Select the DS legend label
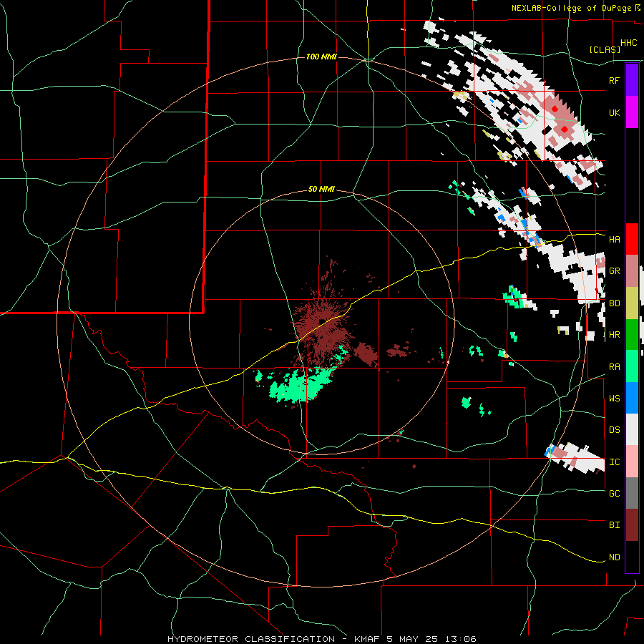Viewport: 644px width, 644px height. click(x=614, y=430)
